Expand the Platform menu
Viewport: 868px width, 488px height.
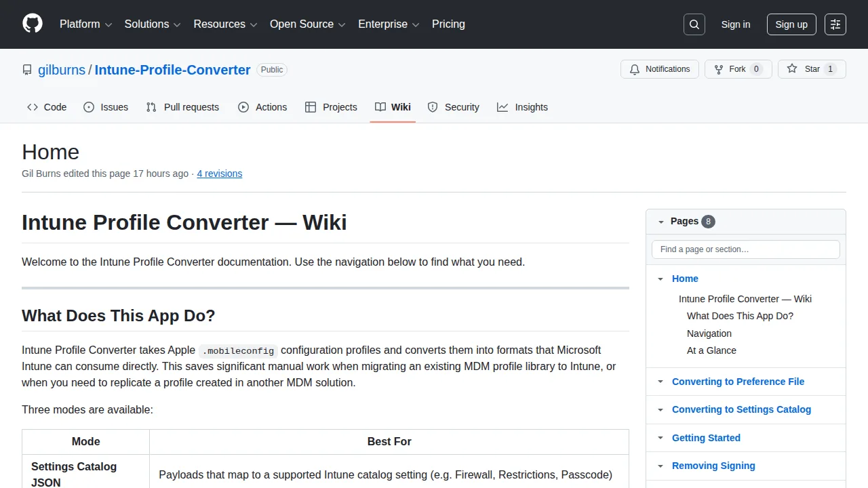click(x=85, y=24)
